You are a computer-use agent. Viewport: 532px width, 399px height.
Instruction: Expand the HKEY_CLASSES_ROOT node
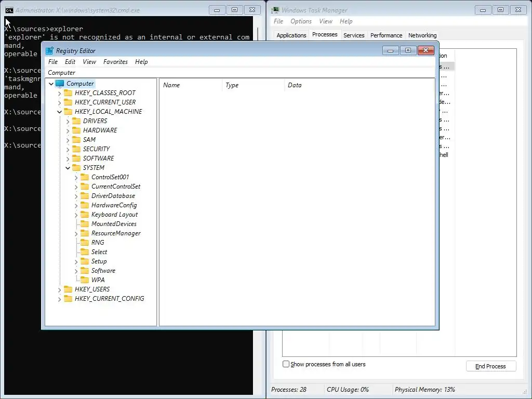click(59, 93)
